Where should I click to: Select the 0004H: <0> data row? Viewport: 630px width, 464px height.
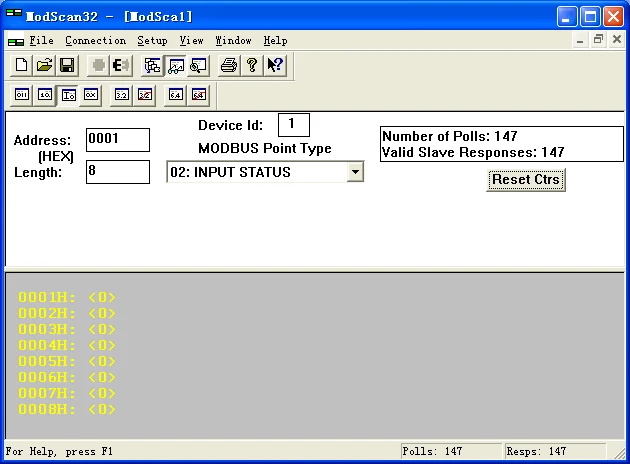(x=67, y=345)
